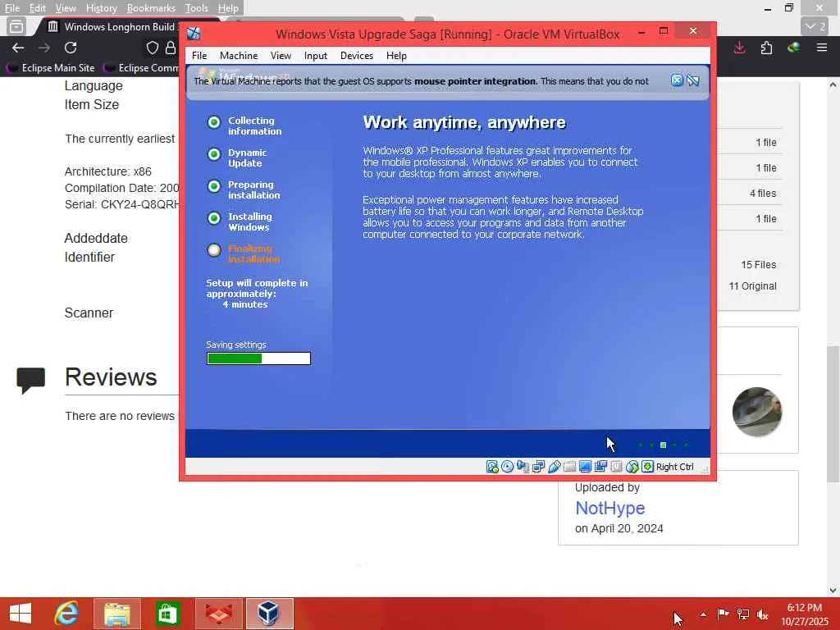Click the recording status icon in VirtualBox

point(600,467)
